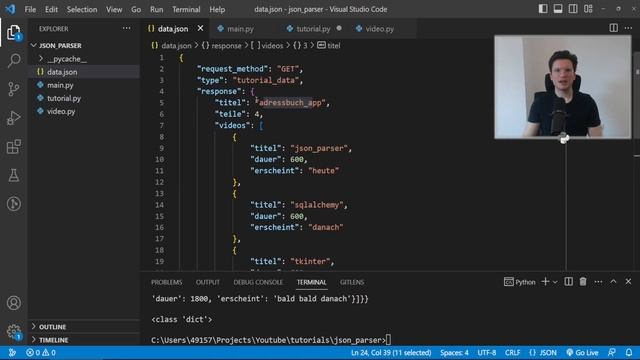The width and height of the screenshot is (640, 360).
Task: Toggle panel layout button
Action: tap(558, 9)
